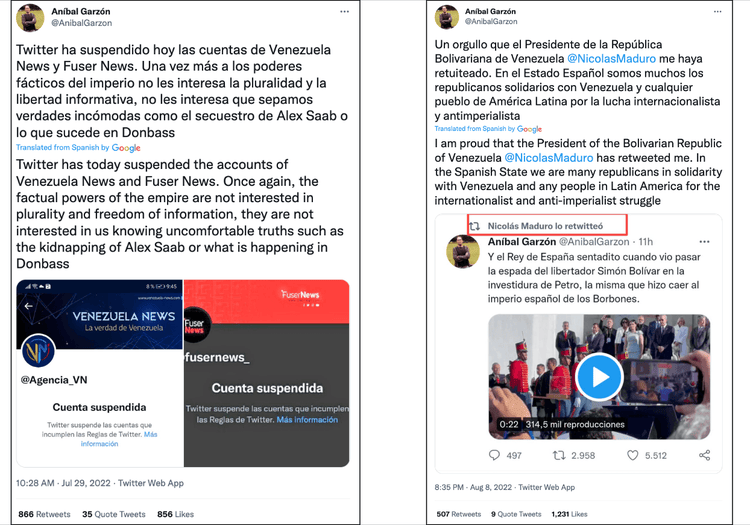
Task: Open the Fuser News suspended account image
Action: pos(267,373)
